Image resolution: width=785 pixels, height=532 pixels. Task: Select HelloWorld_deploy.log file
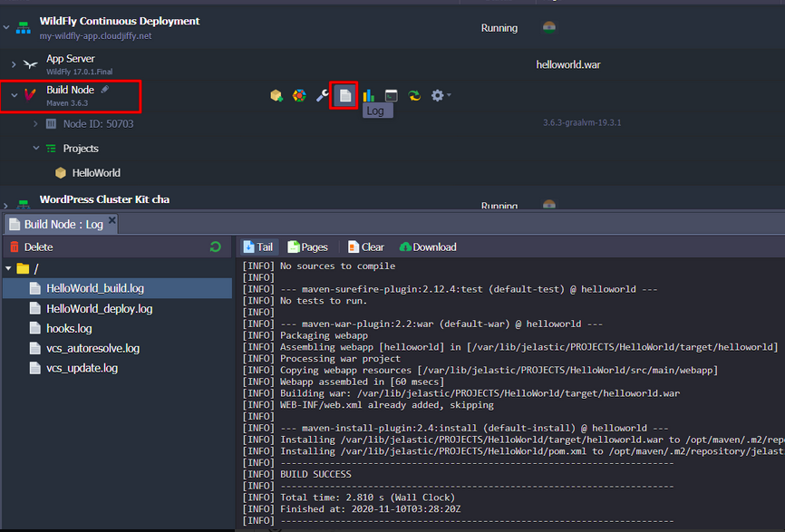[99, 309]
